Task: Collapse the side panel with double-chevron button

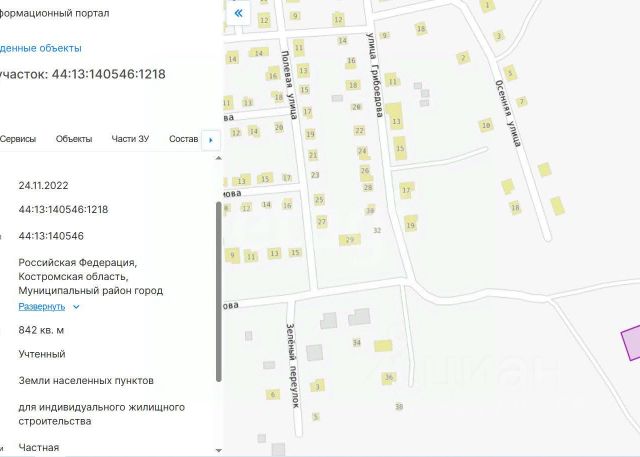Action: click(x=238, y=13)
